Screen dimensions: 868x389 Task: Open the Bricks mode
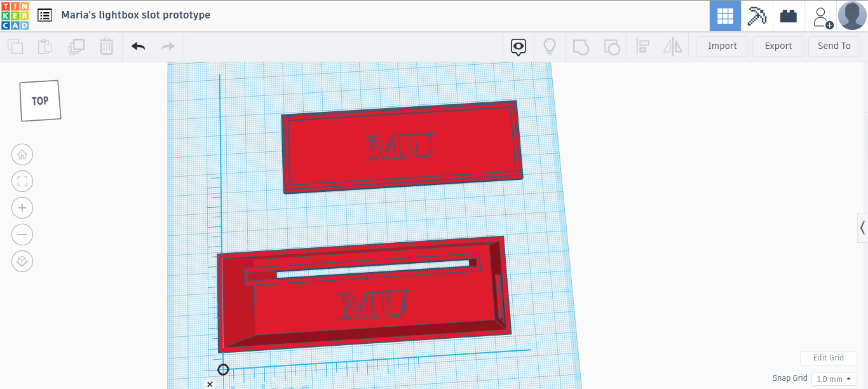(x=789, y=16)
